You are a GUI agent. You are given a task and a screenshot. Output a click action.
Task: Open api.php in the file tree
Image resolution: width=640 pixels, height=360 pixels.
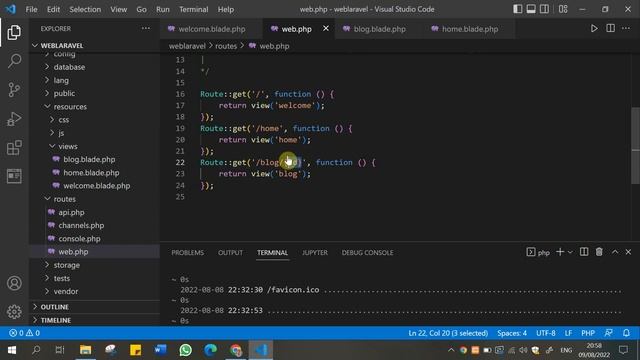[71, 212]
